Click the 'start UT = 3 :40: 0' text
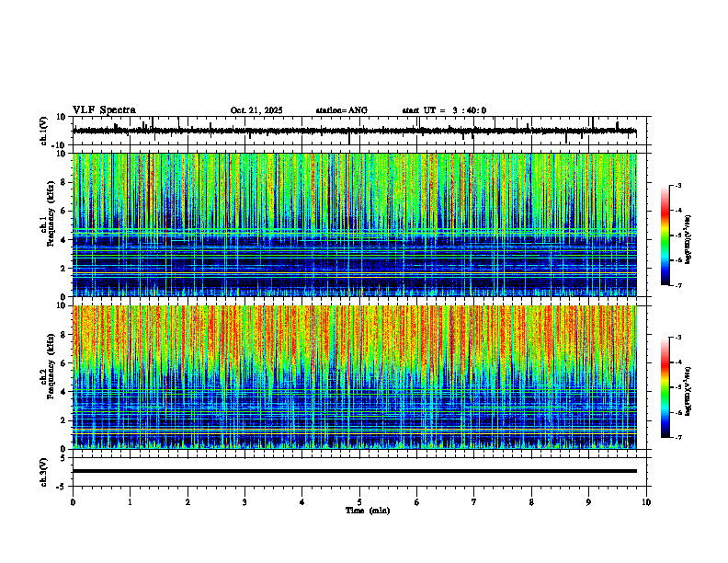The height and width of the screenshot is (563, 728). [444, 110]
